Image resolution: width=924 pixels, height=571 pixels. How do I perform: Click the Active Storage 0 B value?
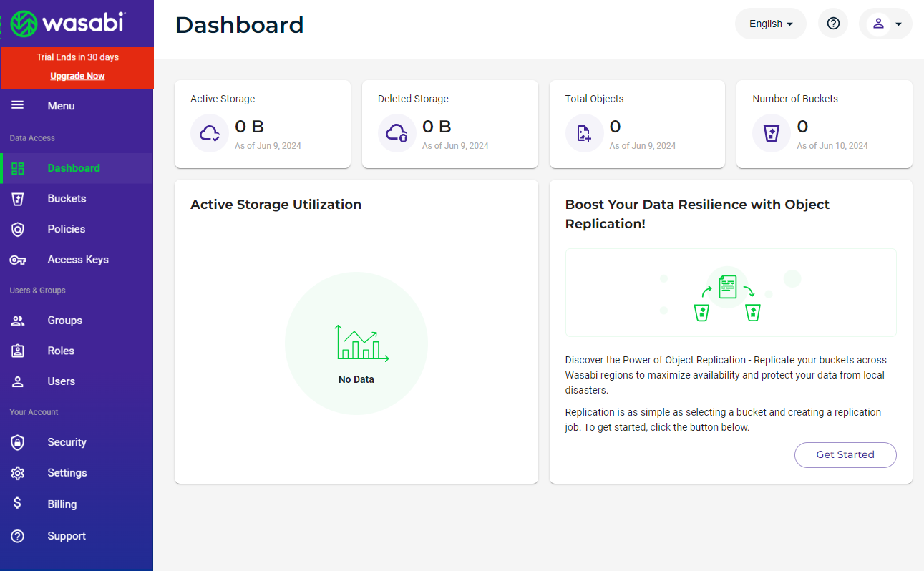point(250,127)
